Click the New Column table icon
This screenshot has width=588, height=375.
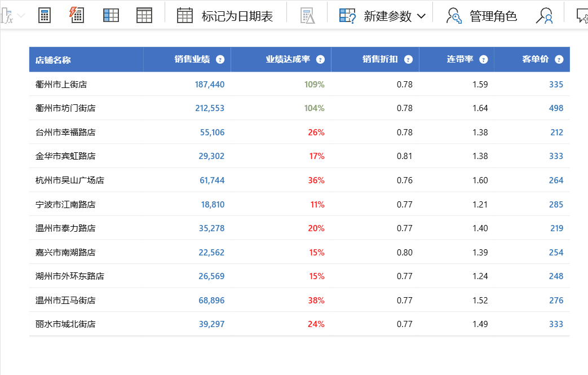tap(111, 15)
